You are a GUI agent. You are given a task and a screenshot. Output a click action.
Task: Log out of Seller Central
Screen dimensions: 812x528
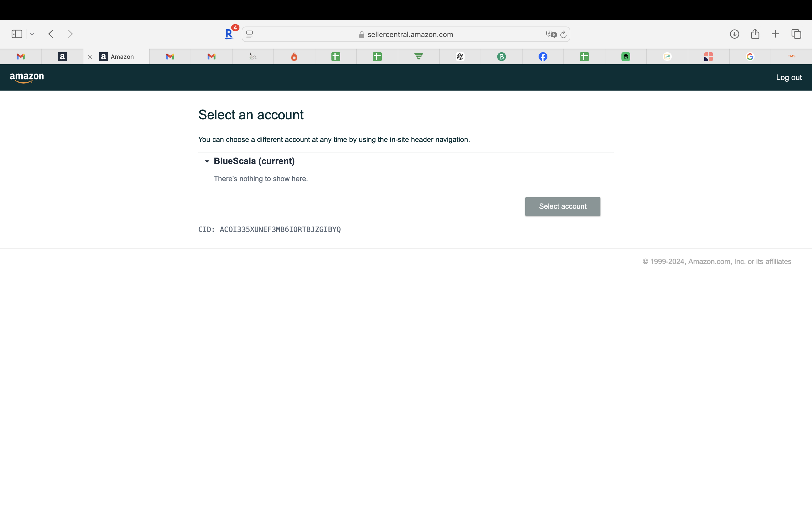coord(789,77)
